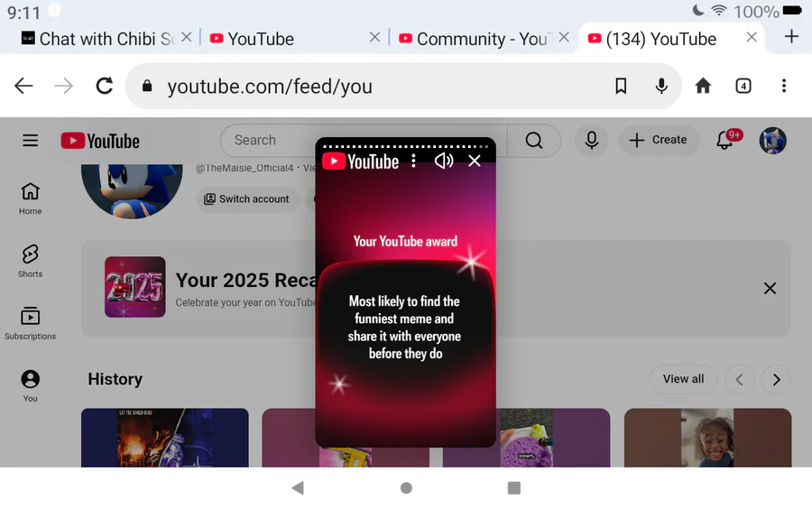Screen dimensions: 812x508
Task: Click View all for History
Action: (x=683, y=379)
